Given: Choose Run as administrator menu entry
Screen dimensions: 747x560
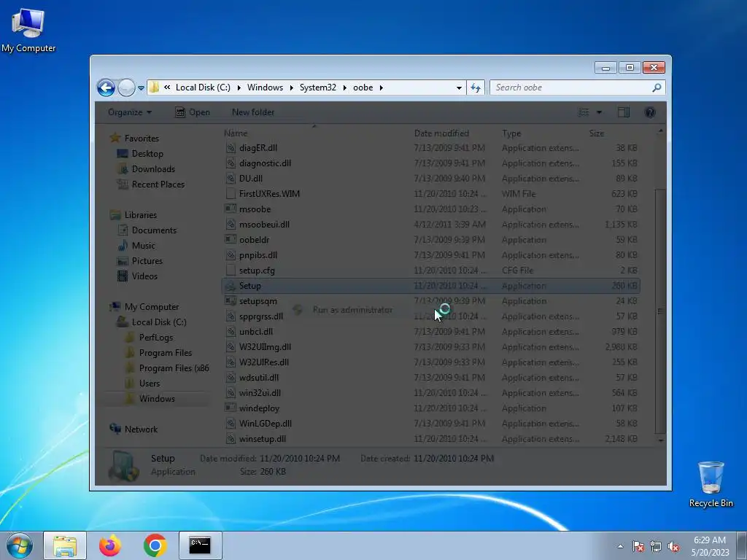Looking at the screenshot, I should 352,310.
